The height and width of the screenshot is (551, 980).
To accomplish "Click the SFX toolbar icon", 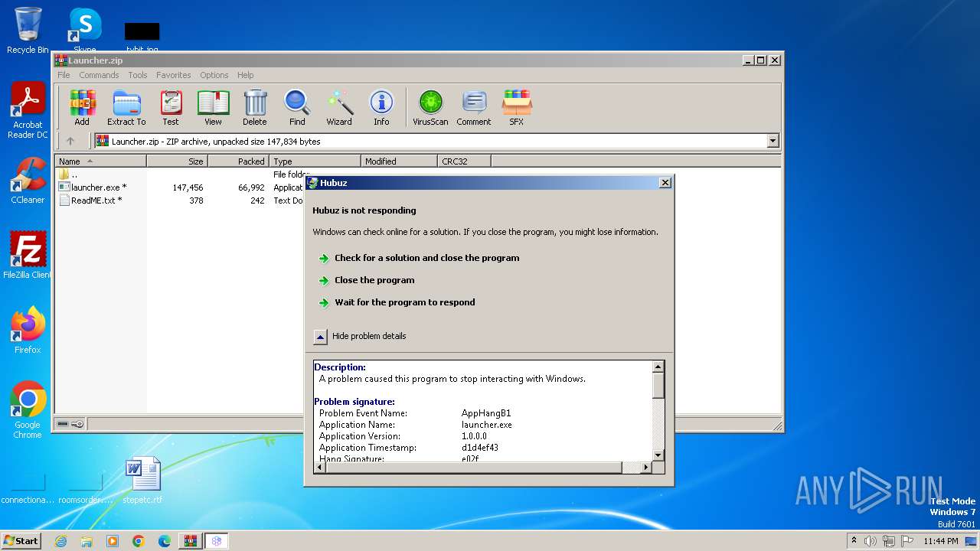I will pyautogui.click(x=517, y=108).
